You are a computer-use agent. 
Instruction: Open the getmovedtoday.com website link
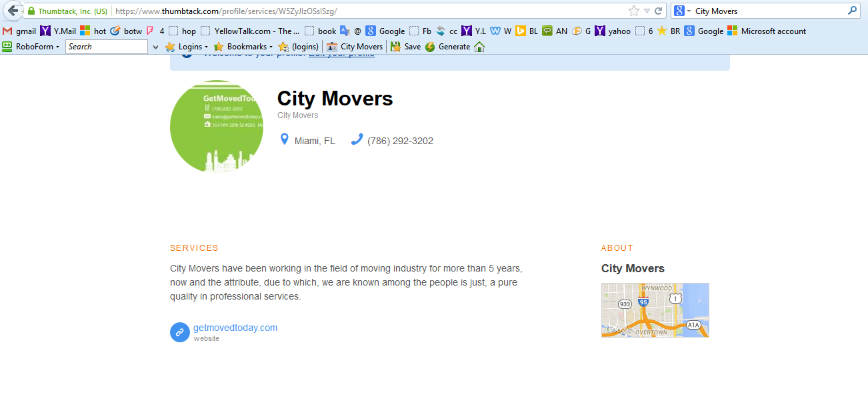[x=235, y=328]
